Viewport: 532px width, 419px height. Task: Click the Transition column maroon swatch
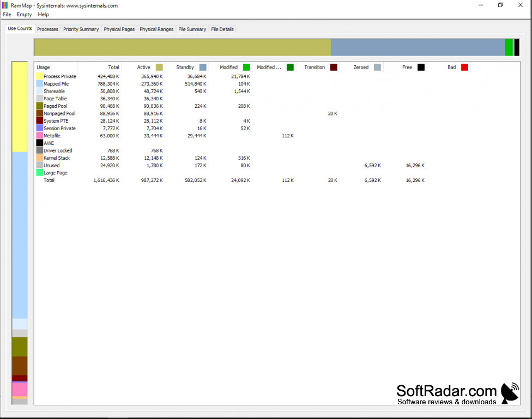(x=334, y=67)
